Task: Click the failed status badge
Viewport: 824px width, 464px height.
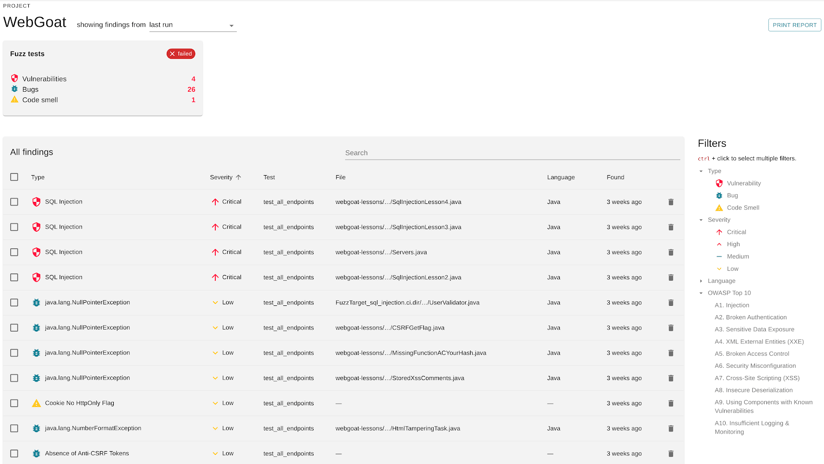Action: pos(181,54)
